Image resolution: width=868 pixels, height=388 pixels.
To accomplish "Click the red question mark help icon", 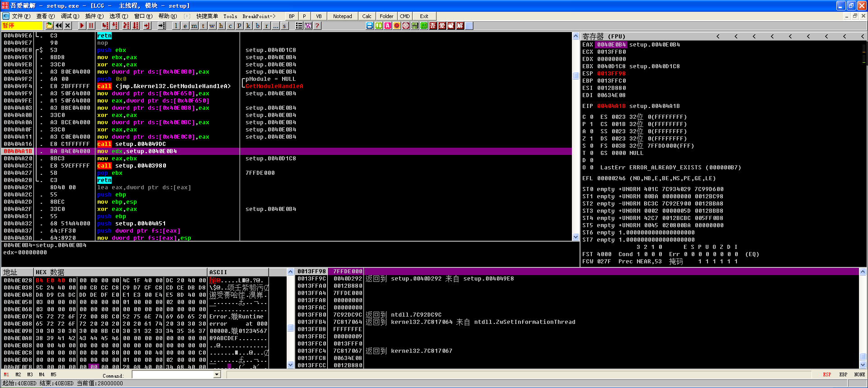I will coord(317,26).
